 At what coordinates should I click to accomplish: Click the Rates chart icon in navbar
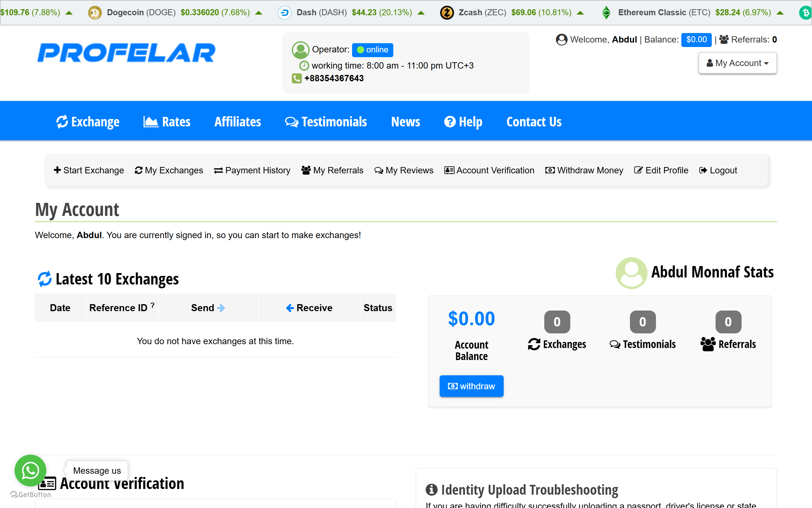pyautogui.click(x=151, y=122)
